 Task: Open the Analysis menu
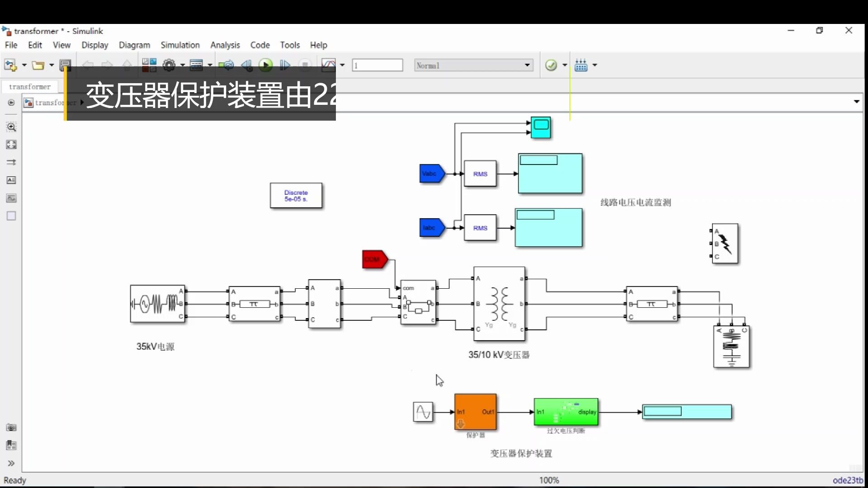point(225,45)
